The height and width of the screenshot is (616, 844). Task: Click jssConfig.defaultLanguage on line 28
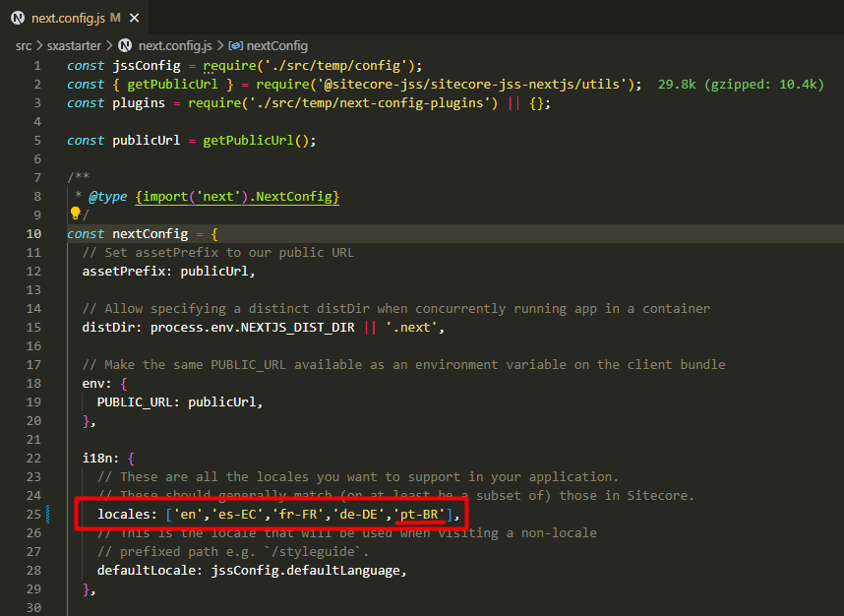click(305, 570)
